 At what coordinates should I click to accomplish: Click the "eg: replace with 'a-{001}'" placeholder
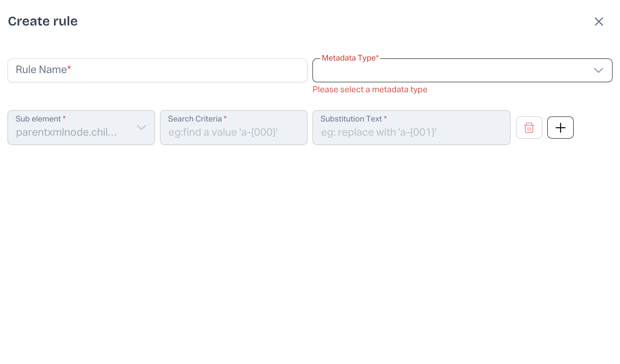pos(379,132)
